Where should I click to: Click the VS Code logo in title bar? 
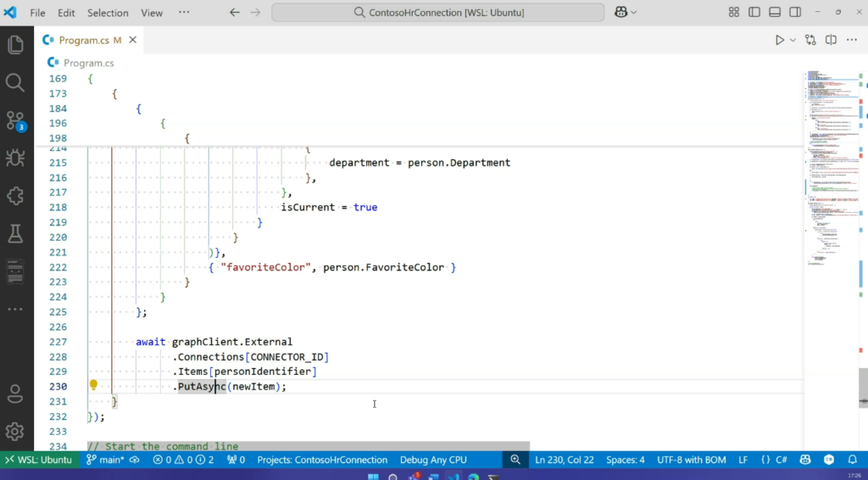click(10, 12)
